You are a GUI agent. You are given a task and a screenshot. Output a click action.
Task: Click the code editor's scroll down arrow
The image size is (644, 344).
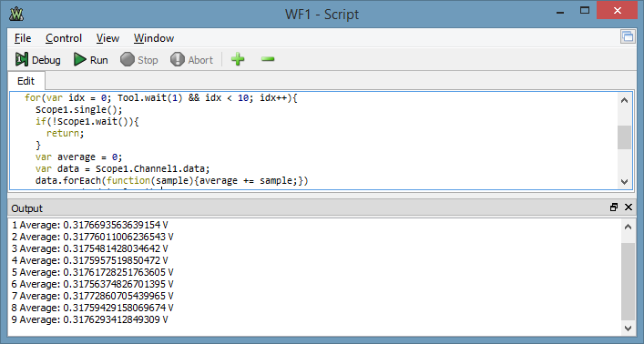(x=624, y=181)
